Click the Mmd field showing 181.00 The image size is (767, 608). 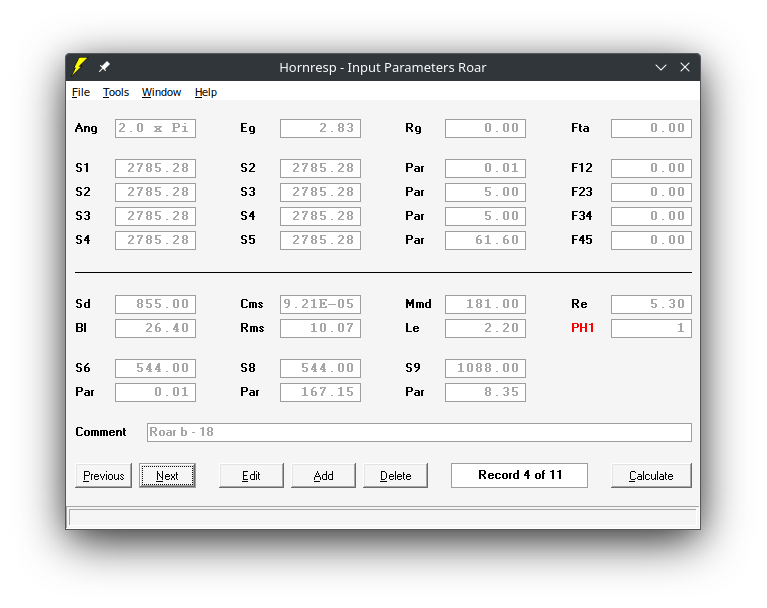coord(485,304)
